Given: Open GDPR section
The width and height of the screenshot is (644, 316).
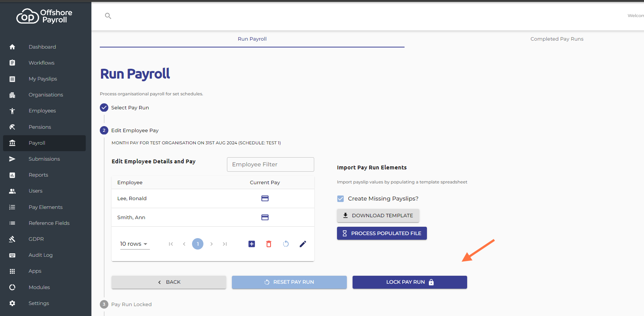Looking at the screenshot, I should click(44, 239).
